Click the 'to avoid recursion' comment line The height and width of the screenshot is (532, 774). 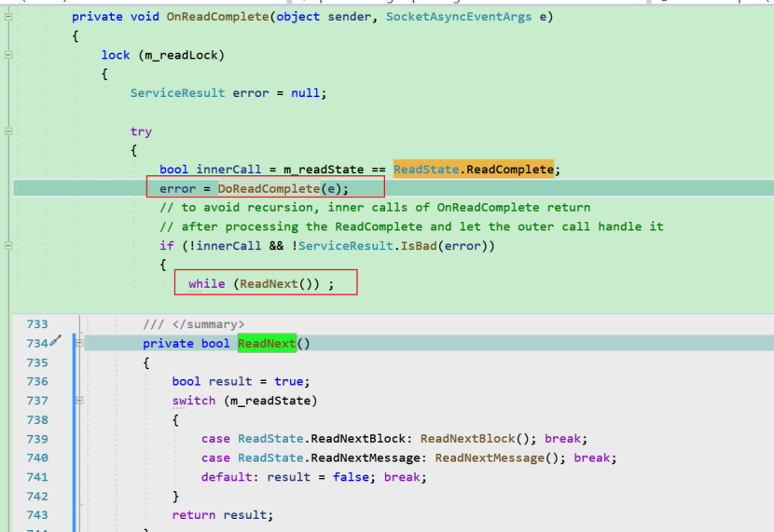pos(375,208)
